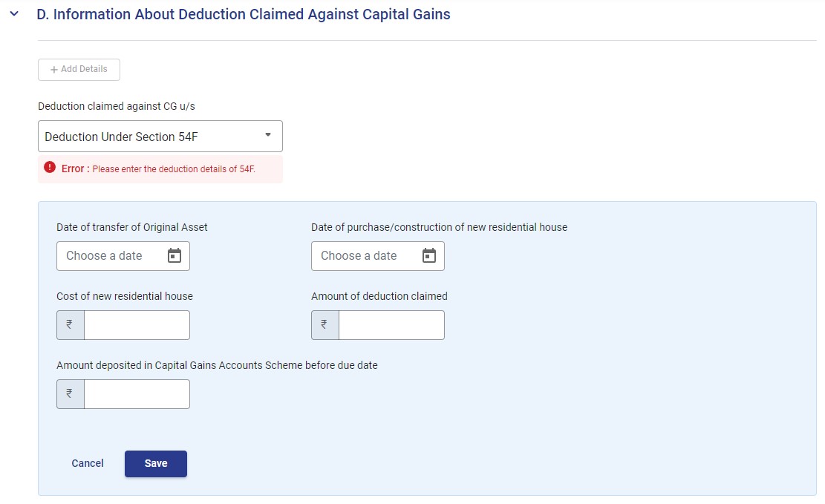Select the Amount of deduction claimed field

pos(391,325)
